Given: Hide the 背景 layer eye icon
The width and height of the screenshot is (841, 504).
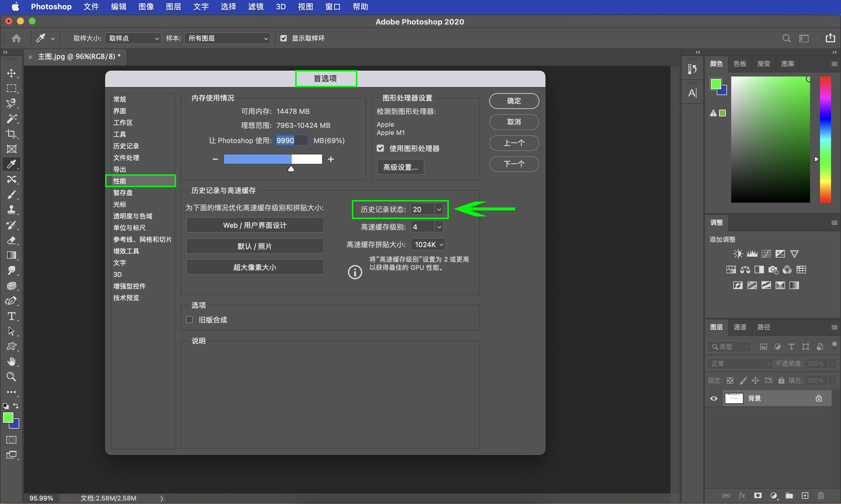Looking at the screenshot, I should 714,398.
